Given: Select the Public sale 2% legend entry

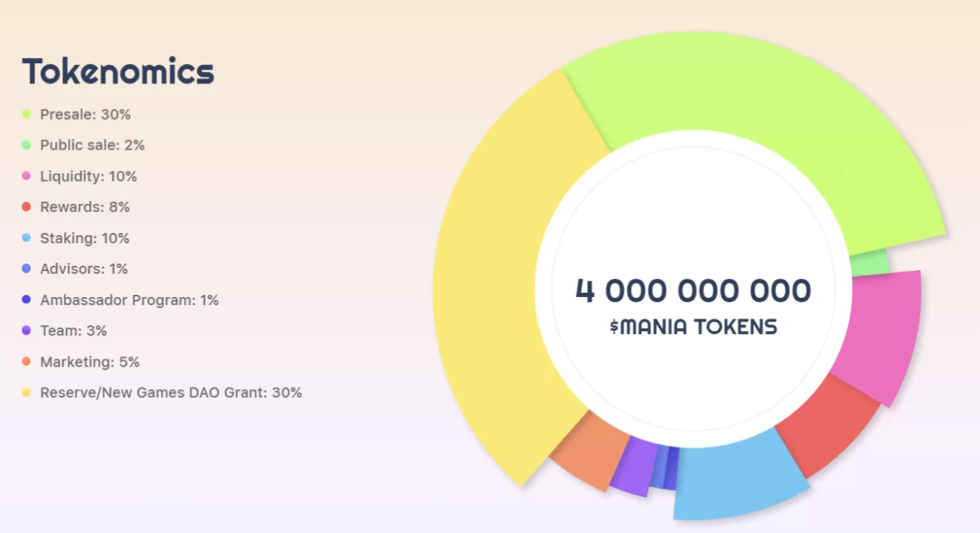Looking at the screenshot, I should pos(92,145).
